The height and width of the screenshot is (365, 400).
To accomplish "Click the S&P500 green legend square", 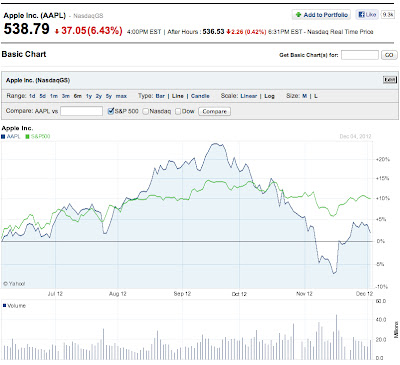I will coord(27,136).
